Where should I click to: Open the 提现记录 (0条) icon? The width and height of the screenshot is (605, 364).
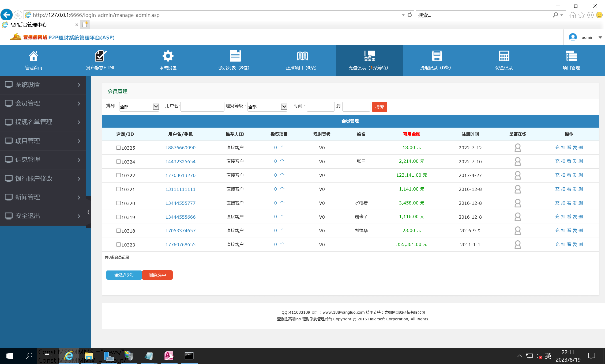437,56
